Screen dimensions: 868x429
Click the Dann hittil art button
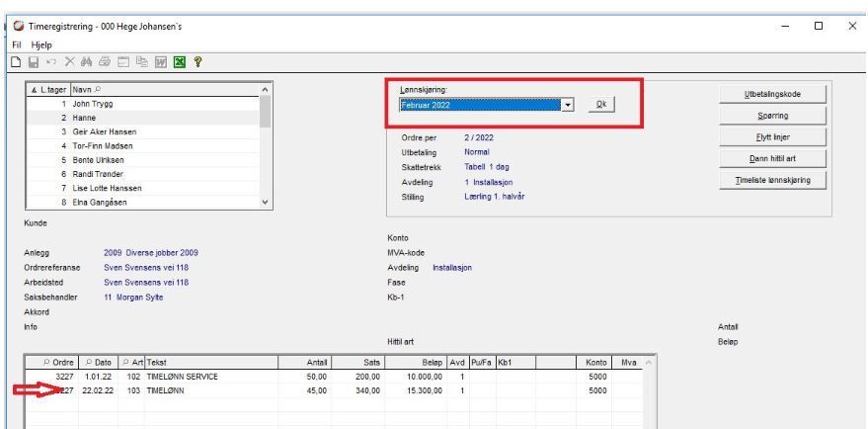pyautogui.click(x=772, y=158)
